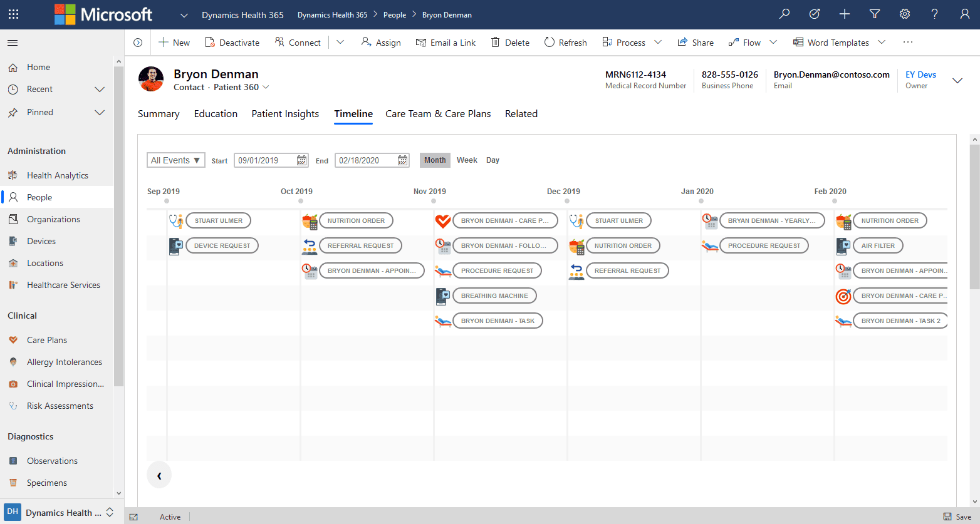Open the user account icon
Viewport: 980px width, 524px height.
click(x=965, y=14)
